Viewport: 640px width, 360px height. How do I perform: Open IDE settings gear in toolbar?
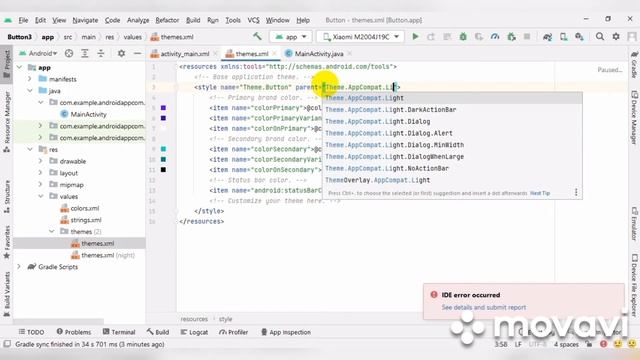[616, 37]
